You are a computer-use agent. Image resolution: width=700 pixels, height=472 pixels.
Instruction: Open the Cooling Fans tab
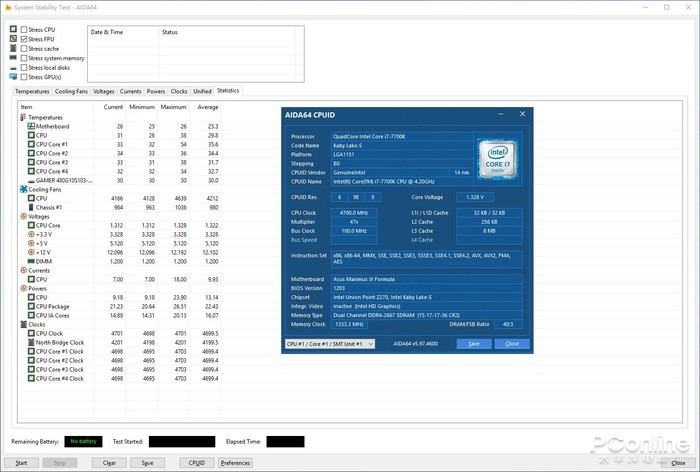[71, 91]
